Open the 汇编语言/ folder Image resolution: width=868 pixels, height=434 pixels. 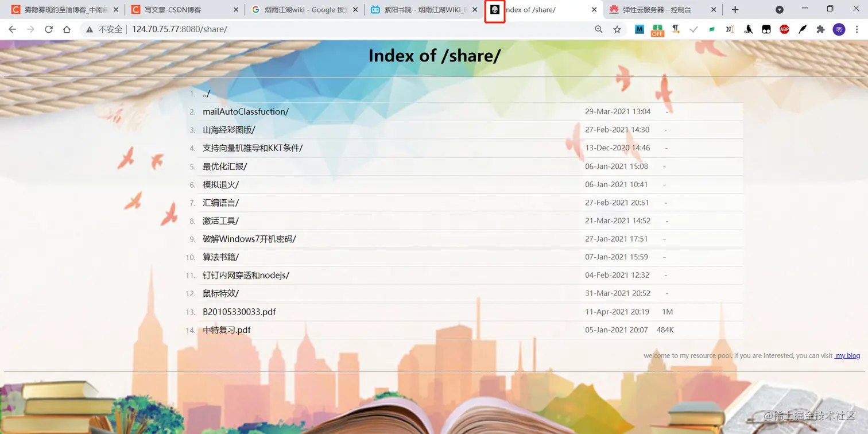pos(220,203)
